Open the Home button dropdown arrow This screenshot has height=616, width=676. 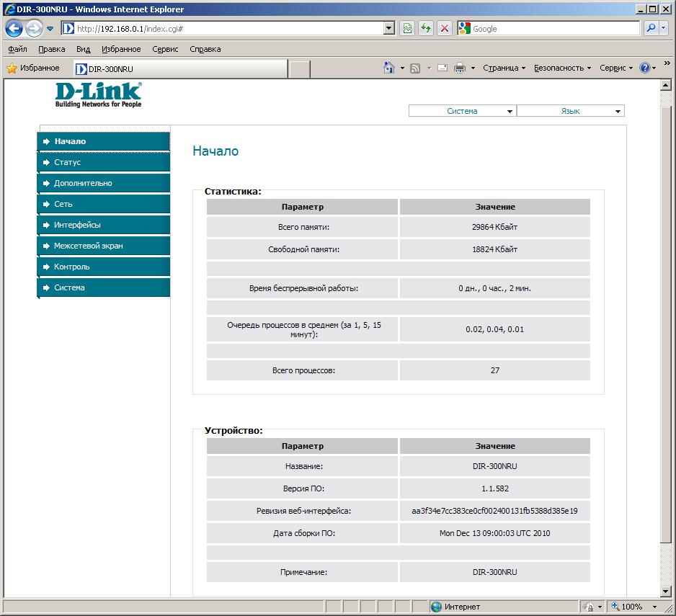point(402,68)
